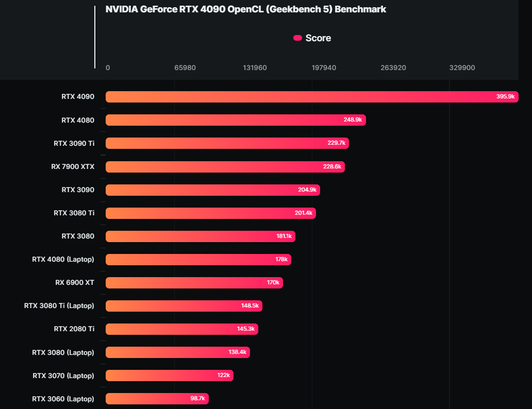Click the 263920 axis tick label
The image size is (532, 409).
(393, 68)
